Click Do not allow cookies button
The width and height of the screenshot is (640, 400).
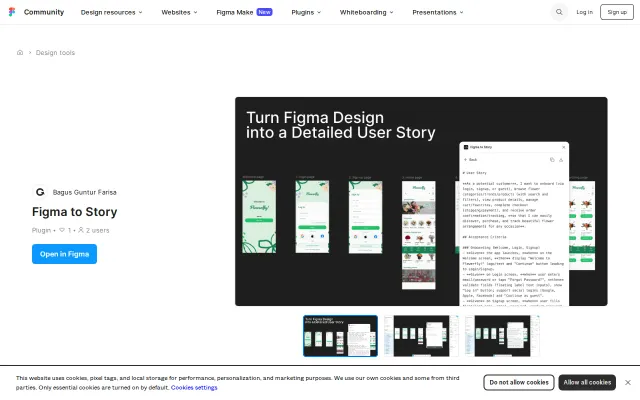(519, 382)
